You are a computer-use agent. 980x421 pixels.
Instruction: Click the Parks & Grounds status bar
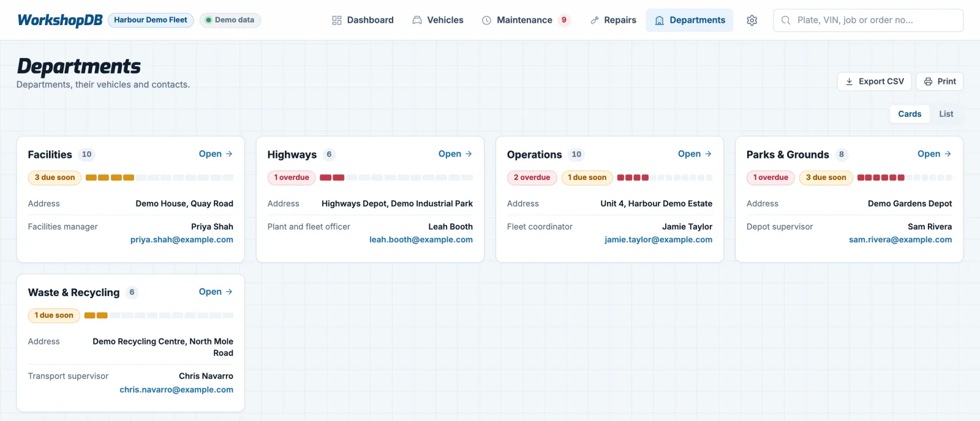905,177
